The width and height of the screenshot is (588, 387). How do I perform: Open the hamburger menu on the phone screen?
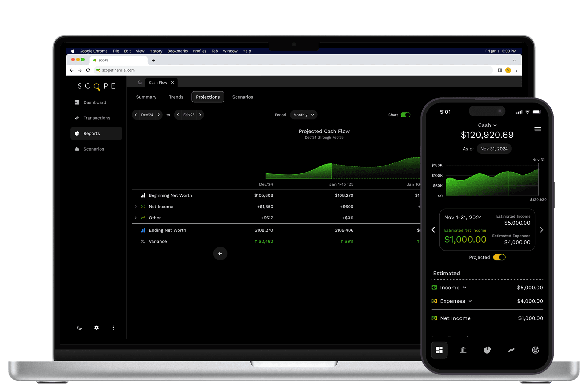point(537,129)
